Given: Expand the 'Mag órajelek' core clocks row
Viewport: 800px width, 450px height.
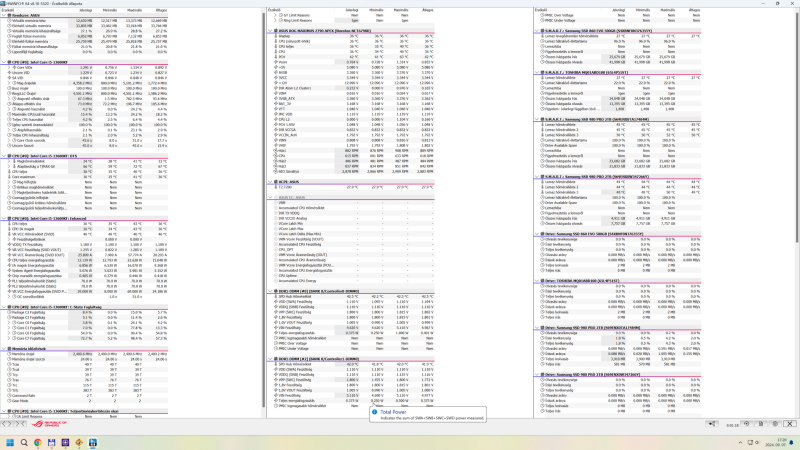Looking at the screenshot, I should coord(9,83).
